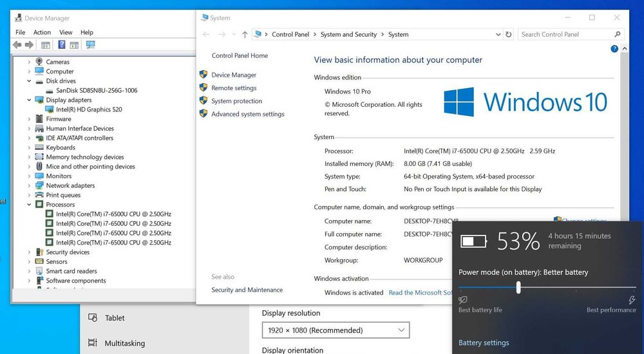This screenshot has height=354, width=644.
Task: Open the View menu in Device Manager
Action: pos(66,32)
